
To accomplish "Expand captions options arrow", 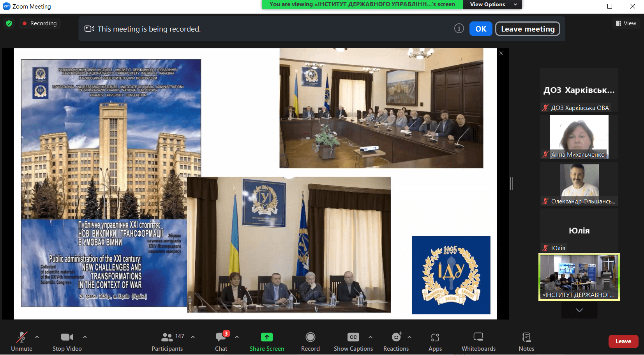I will tap(371, 337).
